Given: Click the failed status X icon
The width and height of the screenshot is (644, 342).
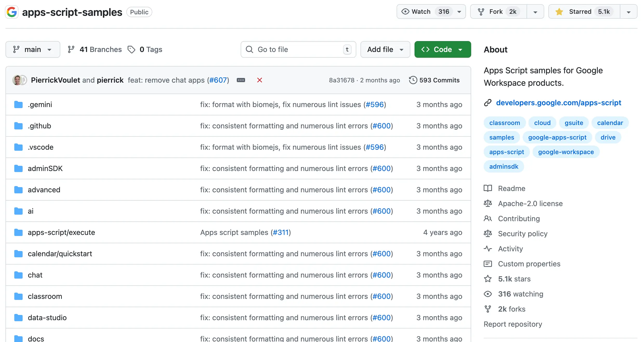Looking at the screenshot, I should click(259, 80).
